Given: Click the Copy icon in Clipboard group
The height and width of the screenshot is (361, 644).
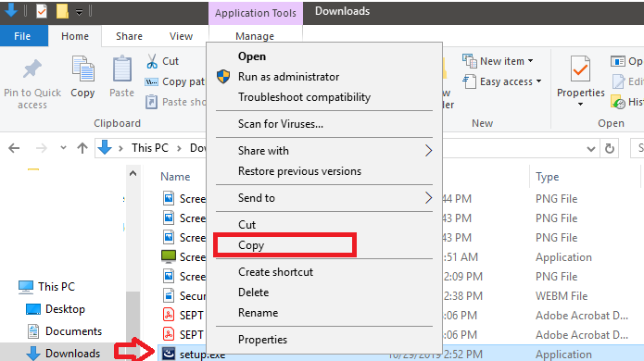Looking at the screenshot, I should (83, 68).
